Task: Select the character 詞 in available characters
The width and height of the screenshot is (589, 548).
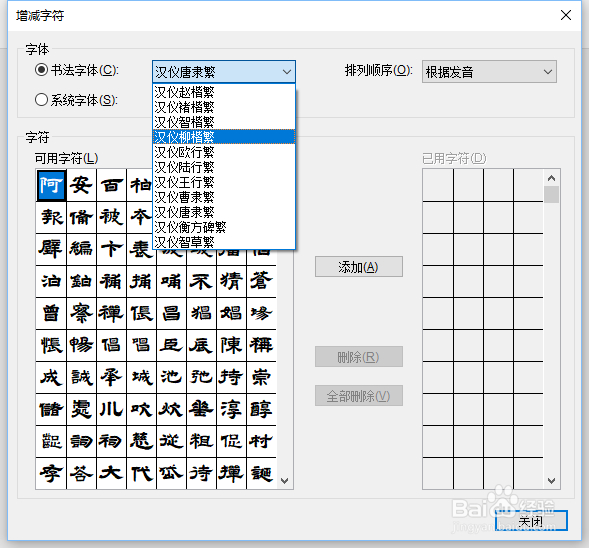Action: tap(82, 441)
